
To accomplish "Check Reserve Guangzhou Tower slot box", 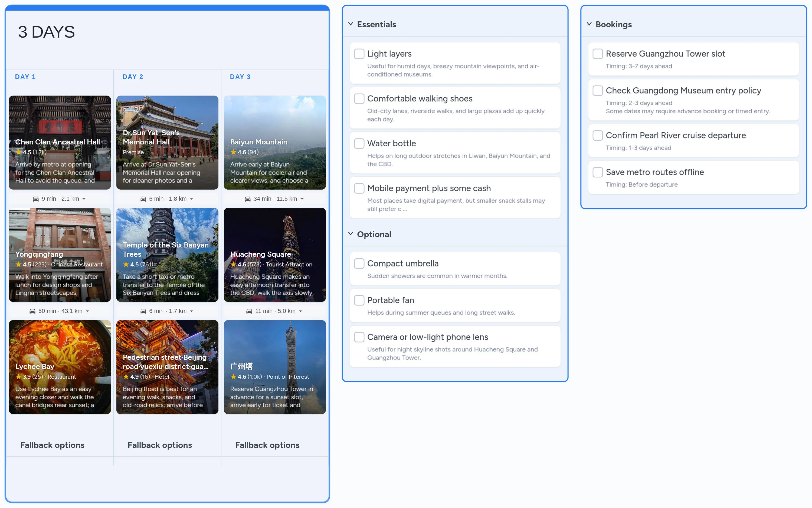I will tap(598, 54).
